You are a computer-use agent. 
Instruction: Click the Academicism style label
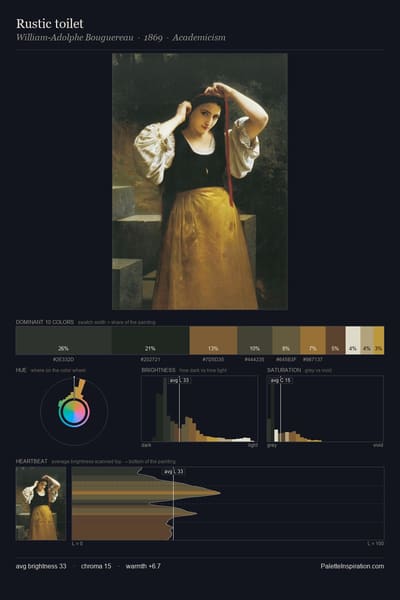coord(199,38)
